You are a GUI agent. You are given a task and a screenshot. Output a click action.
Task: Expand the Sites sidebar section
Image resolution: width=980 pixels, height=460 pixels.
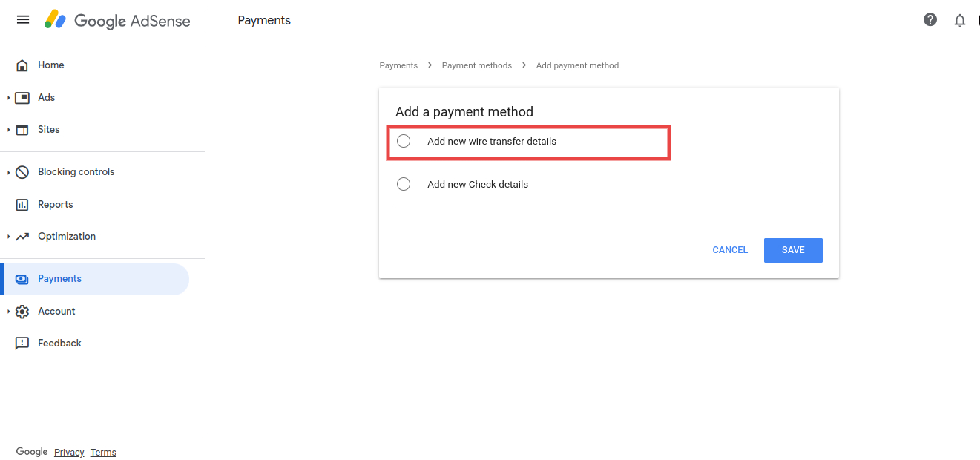[x=8, y=130]
